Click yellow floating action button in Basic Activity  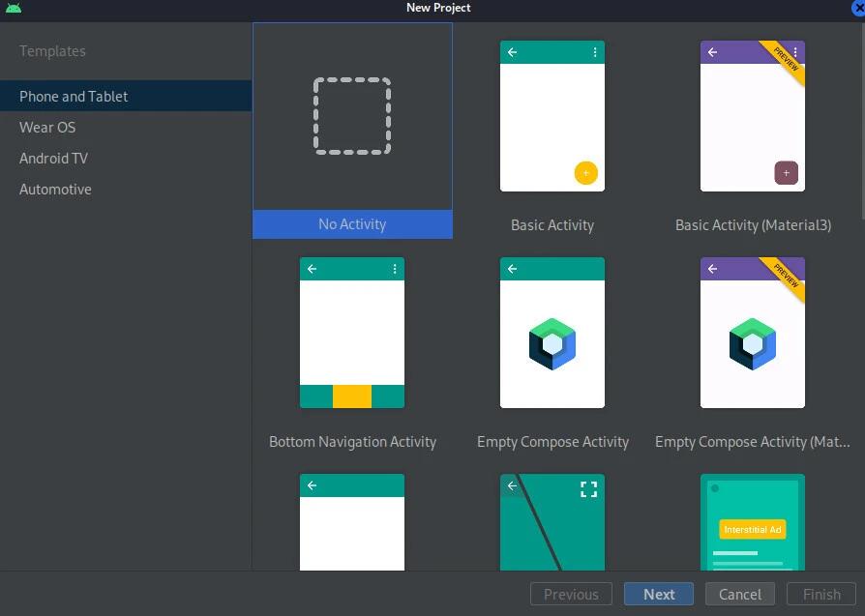point(585,173)
